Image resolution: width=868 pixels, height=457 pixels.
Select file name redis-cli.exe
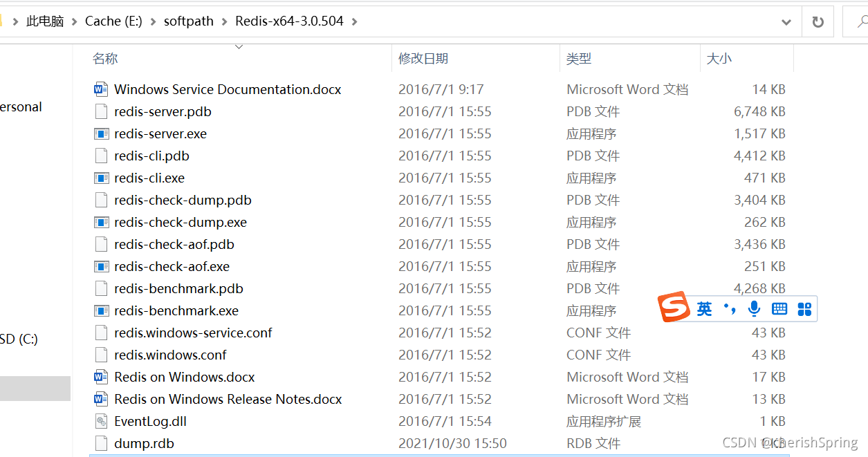149,178
